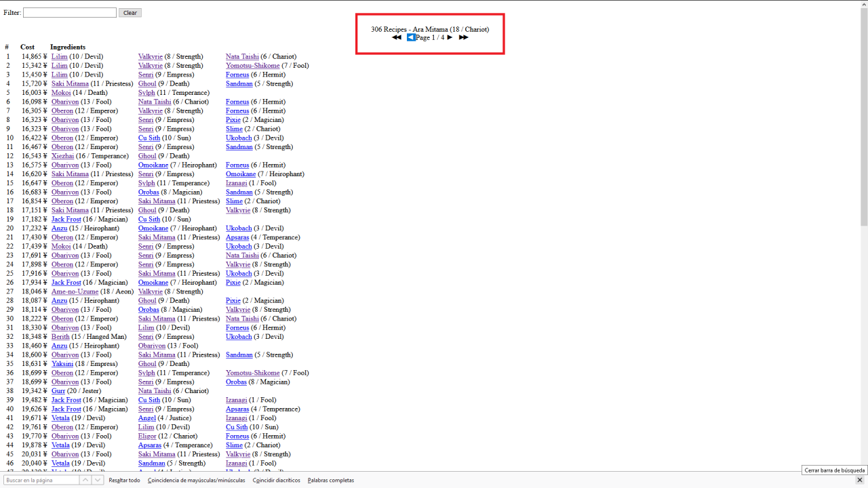
Task: Close the find bar
Action: click(x=859, y=480)
